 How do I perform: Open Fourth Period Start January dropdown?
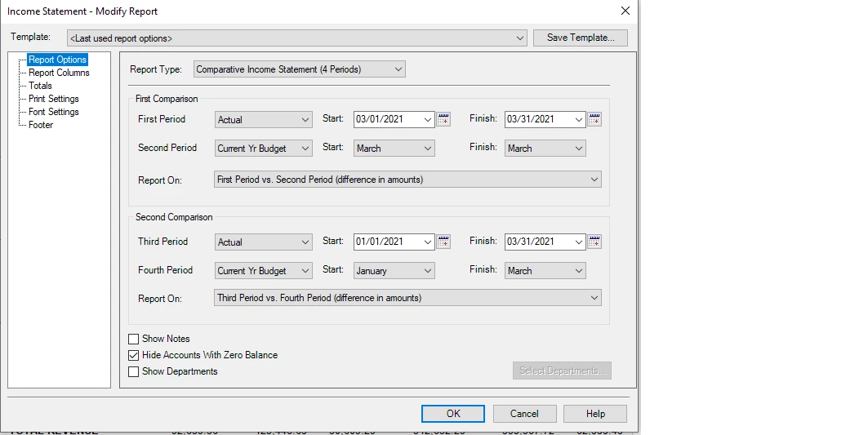394,271
